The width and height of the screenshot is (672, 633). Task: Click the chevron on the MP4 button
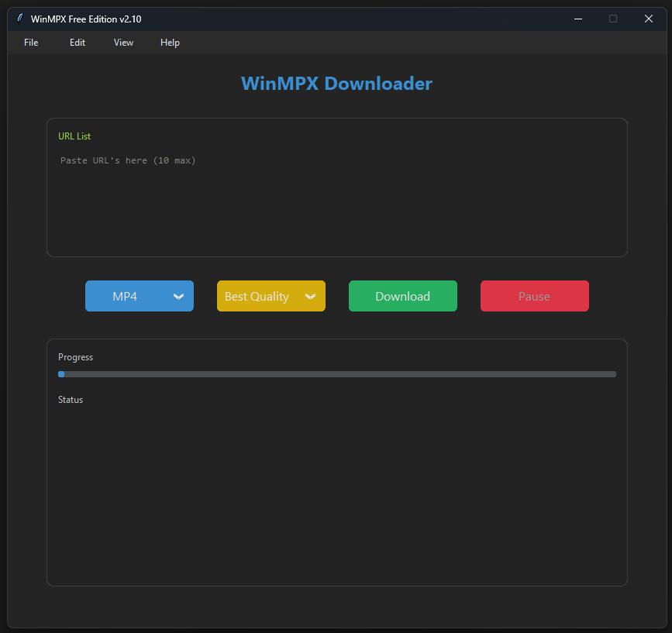(179, 296)
